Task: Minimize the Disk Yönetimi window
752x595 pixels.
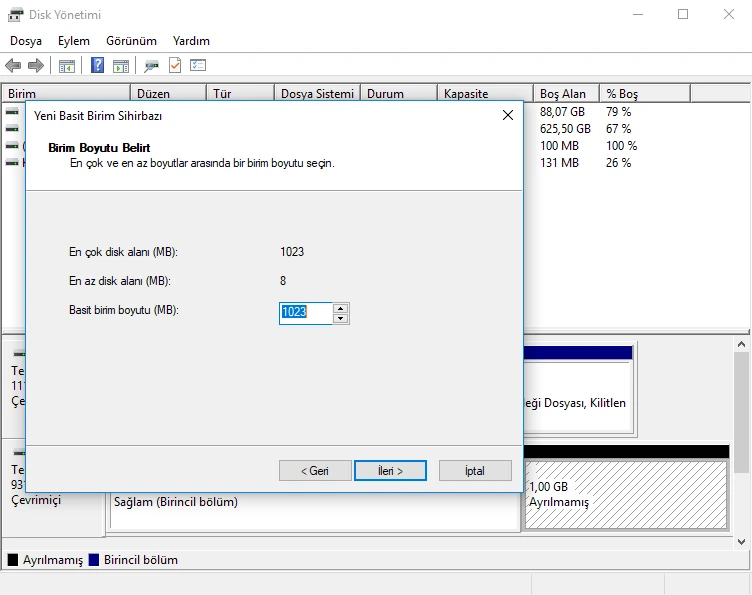Action: [638, 14]
